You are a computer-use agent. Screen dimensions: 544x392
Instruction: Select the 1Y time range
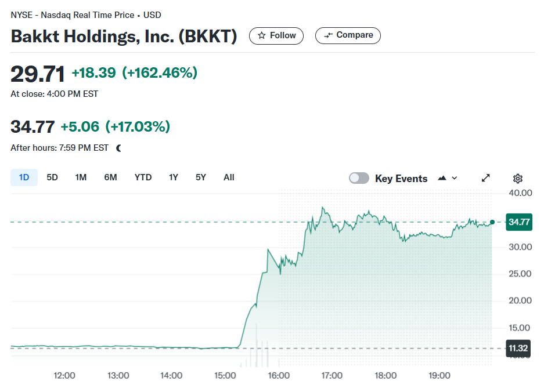click(174, 177)
